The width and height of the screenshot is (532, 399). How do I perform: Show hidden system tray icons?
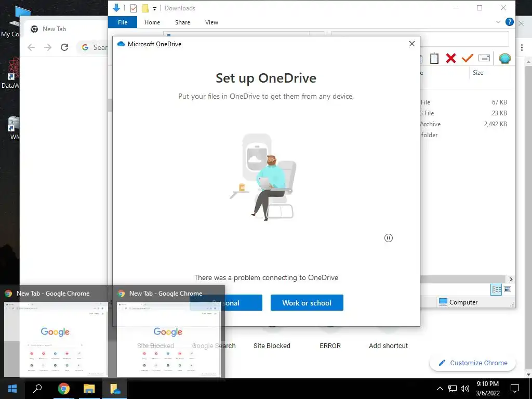point(440,389)
